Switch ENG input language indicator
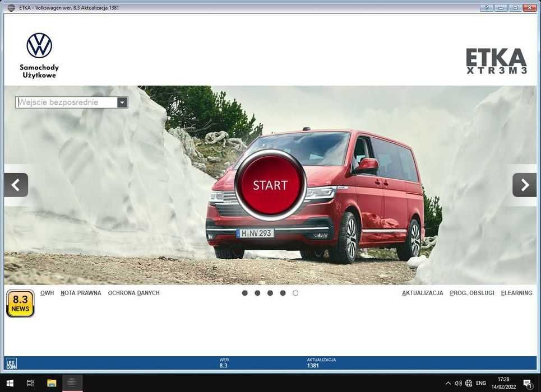Viewport: 541px width, 392px height. pos(481,383)
